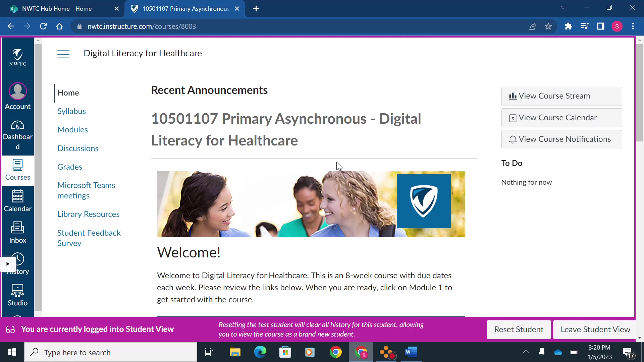
Task: Open Task View on the taskbar
Action: pos(209,352)
